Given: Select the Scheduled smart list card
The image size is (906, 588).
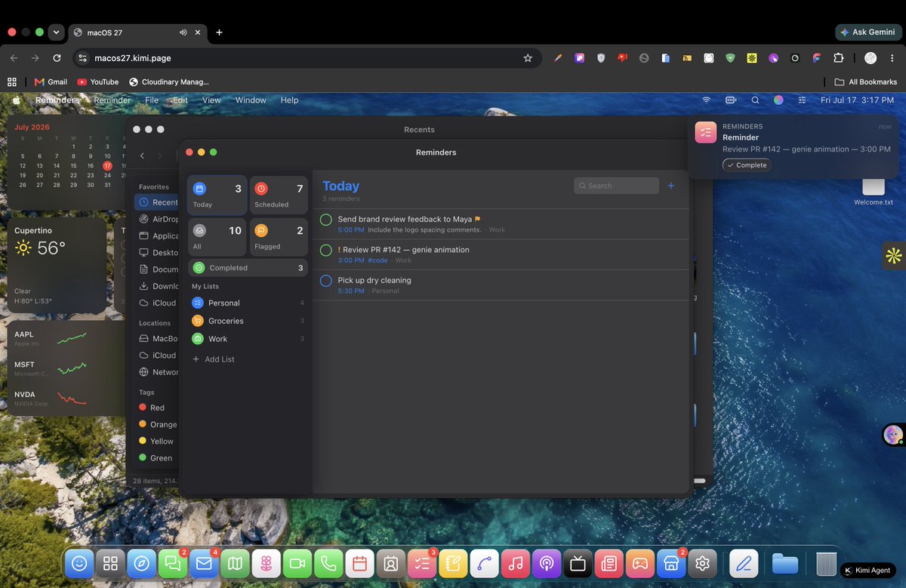Looking at the screenshot, I should [x=279, y=195].
